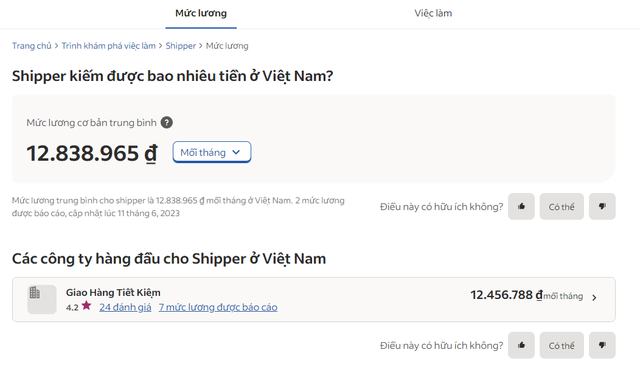
Task: Click the question mark help icon
Action: tap(167, 122)
